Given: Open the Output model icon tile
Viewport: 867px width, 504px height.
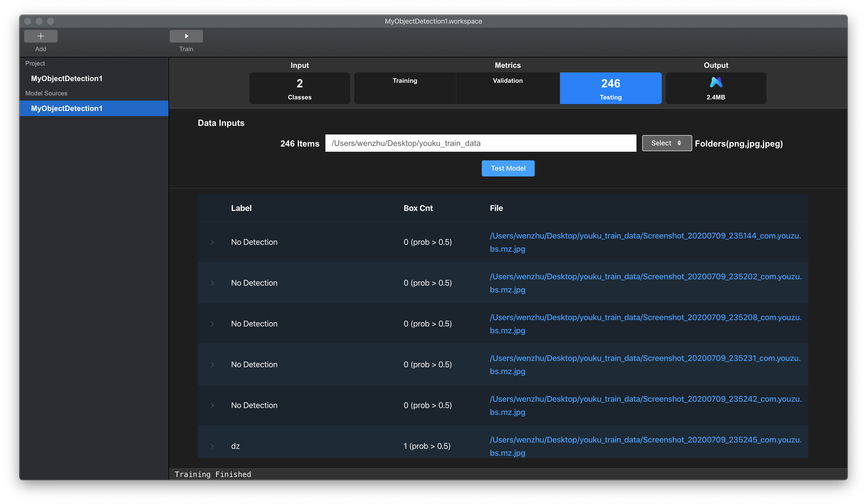Looking at the screenshot, I should [716, 88].
